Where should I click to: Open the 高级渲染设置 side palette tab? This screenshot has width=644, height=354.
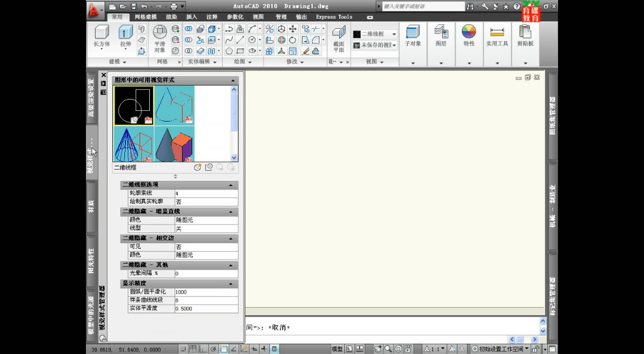click(92, 98)
